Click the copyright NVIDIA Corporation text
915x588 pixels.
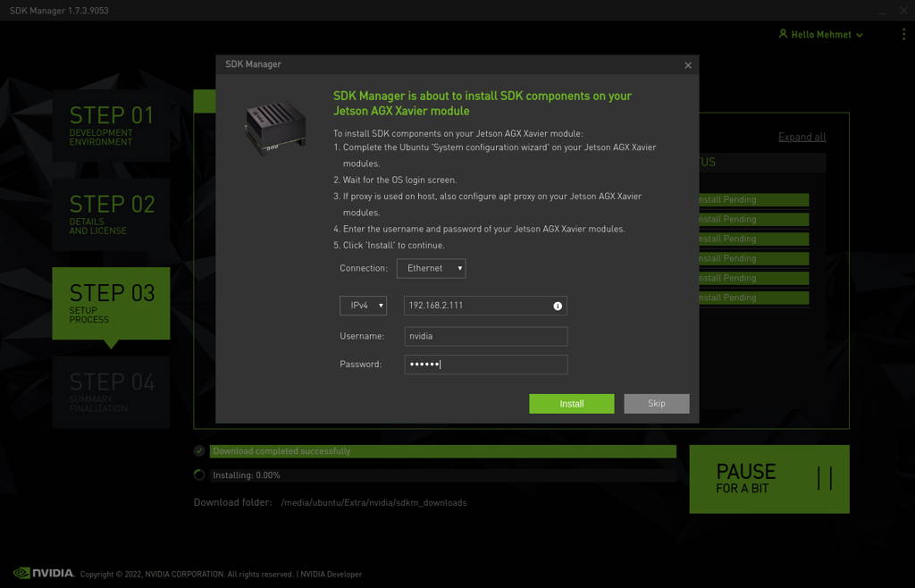[187, 574]
